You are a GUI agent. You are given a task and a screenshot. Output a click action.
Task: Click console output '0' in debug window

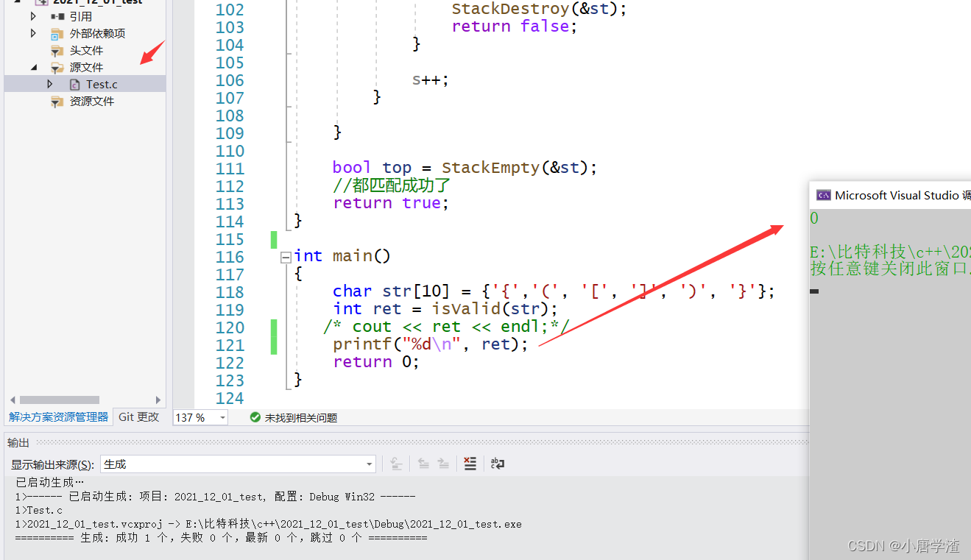(x=814, y=219)
